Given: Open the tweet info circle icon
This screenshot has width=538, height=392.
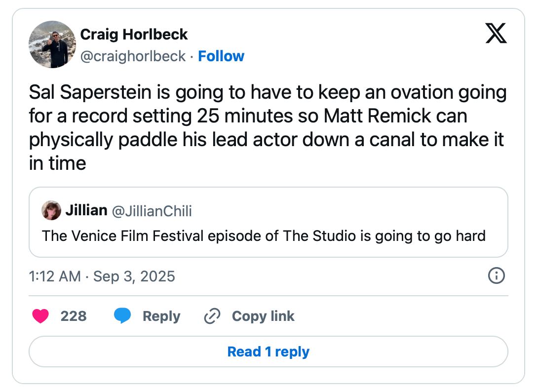Looking at the screenshot, I should click(496, 276).
